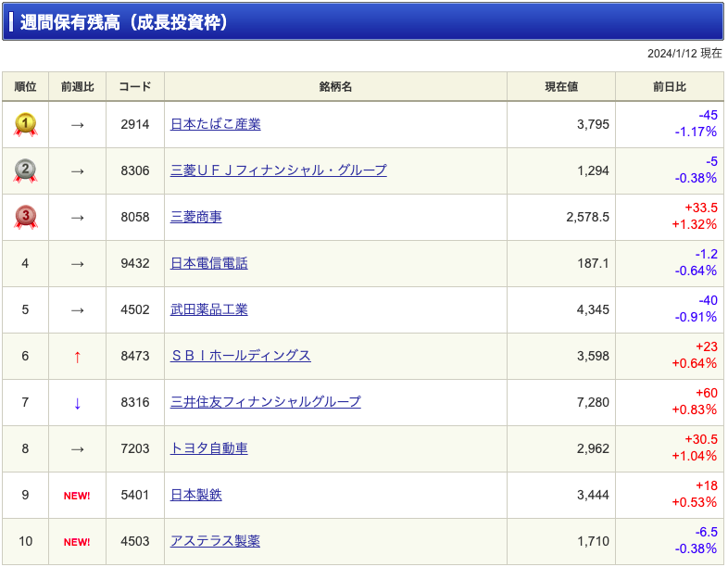Click the sideways arrow in the 日本たばこ産業 row
The image size is (728, 567).
(x=77, y=125)
